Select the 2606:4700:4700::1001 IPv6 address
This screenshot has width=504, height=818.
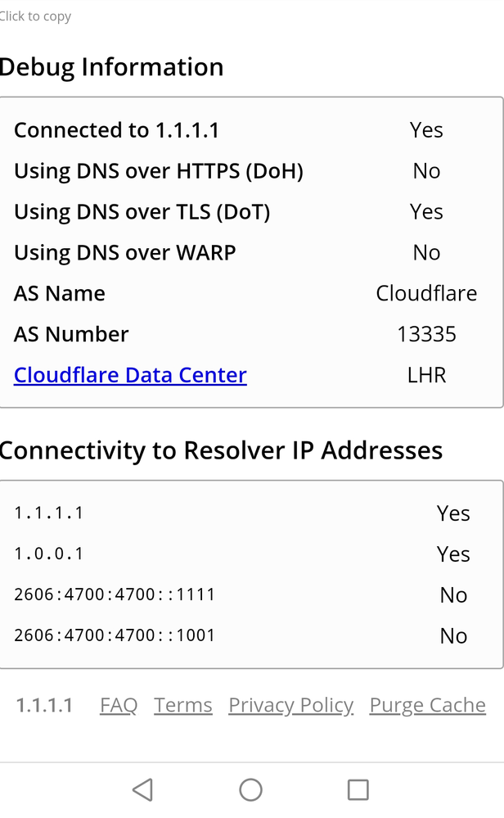115,635
